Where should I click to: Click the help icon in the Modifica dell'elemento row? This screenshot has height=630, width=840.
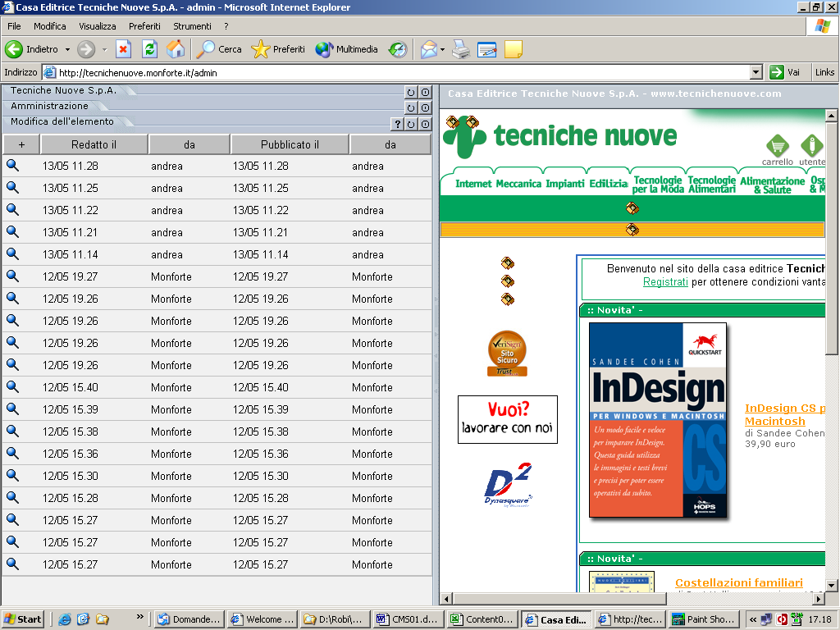pos(397,125)
